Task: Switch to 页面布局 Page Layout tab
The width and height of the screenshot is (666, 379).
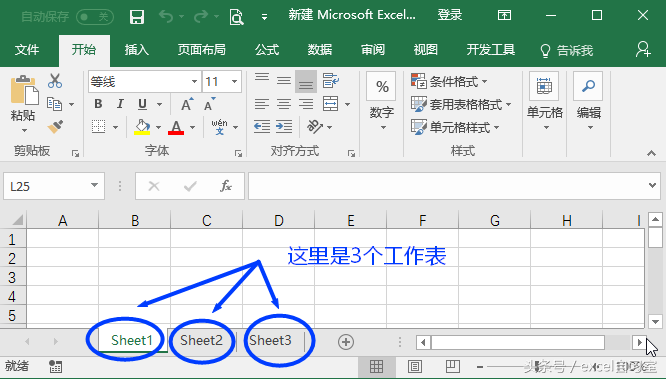Action: 201,50
